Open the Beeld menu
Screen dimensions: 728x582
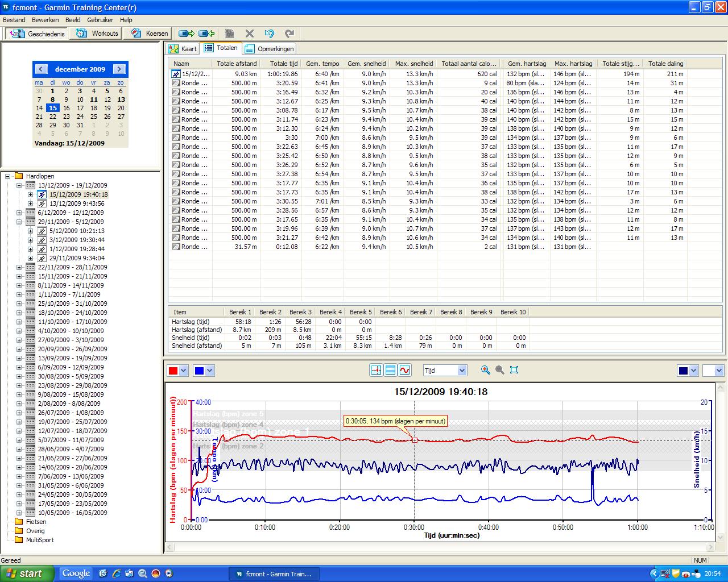73,20
